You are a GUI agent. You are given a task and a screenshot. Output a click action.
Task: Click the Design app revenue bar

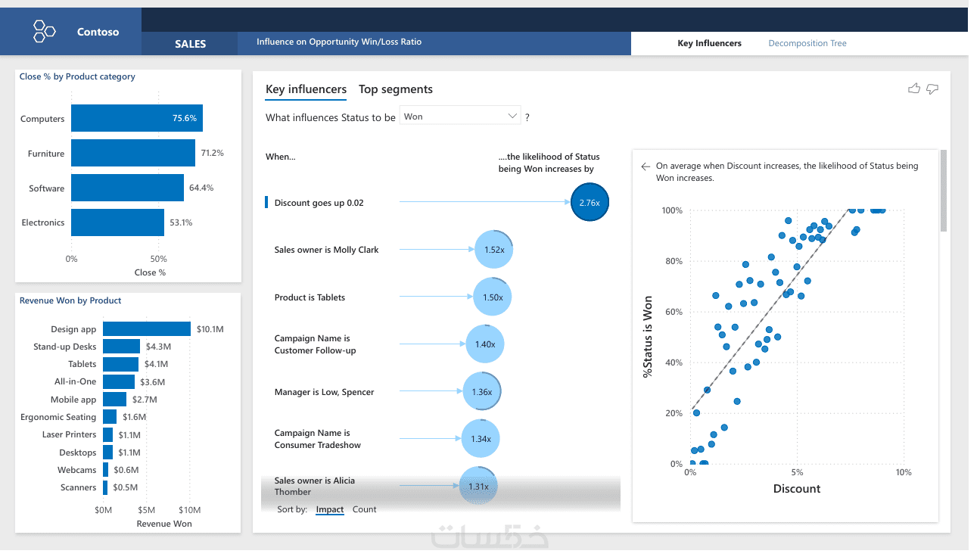coord(147,329)
